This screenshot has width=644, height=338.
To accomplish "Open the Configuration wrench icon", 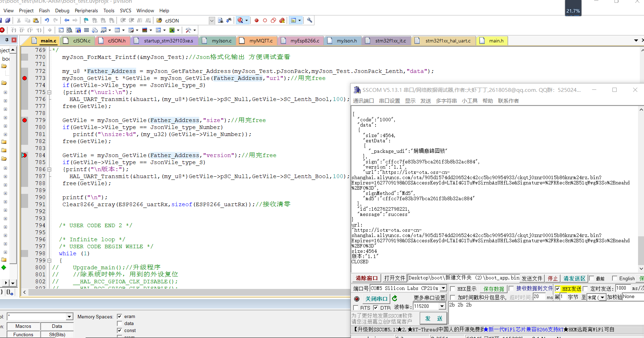I will 310,20.
